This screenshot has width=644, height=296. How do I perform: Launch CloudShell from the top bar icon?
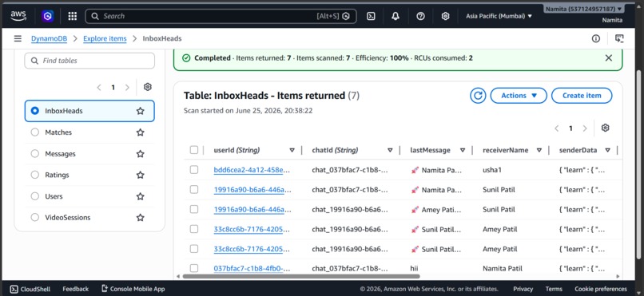(x=371, y=16)
